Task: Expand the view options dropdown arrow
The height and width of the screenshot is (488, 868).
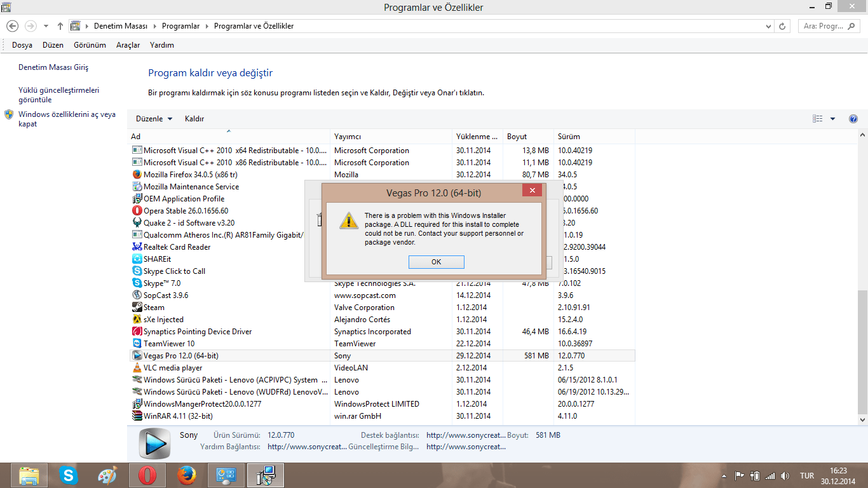Action: click(833, 119)
